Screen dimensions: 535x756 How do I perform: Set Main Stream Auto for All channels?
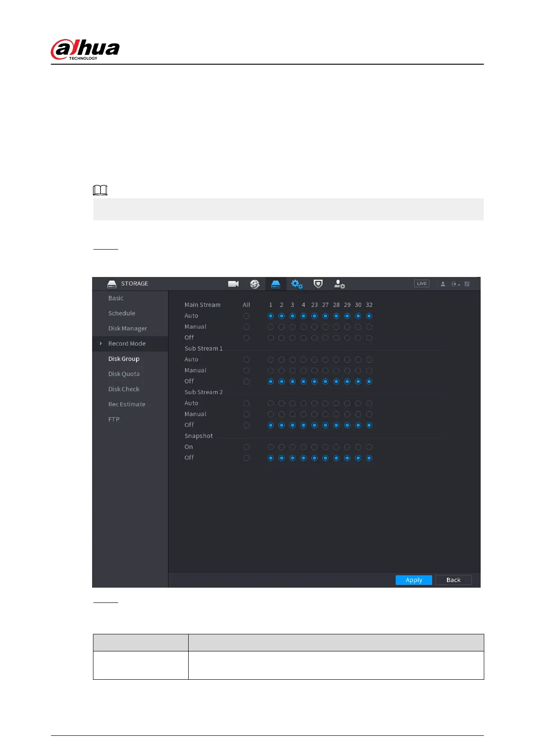(x=246, y=316)
